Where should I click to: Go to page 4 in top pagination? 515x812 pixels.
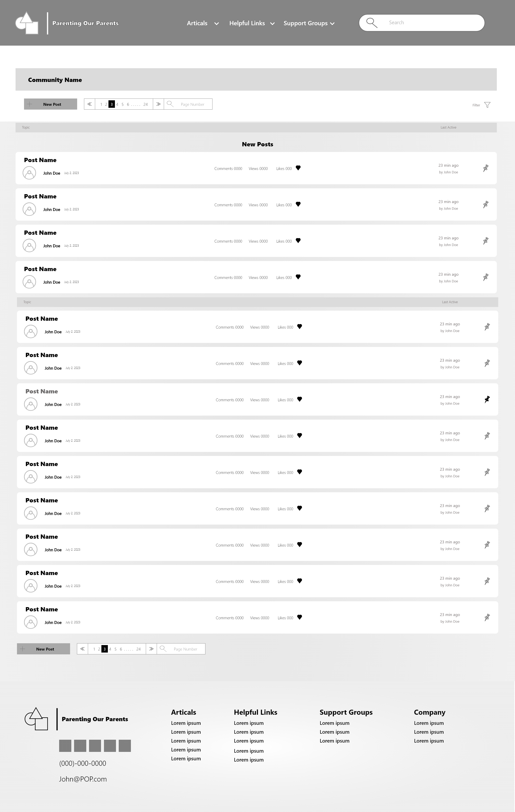(x=117, y=105)
